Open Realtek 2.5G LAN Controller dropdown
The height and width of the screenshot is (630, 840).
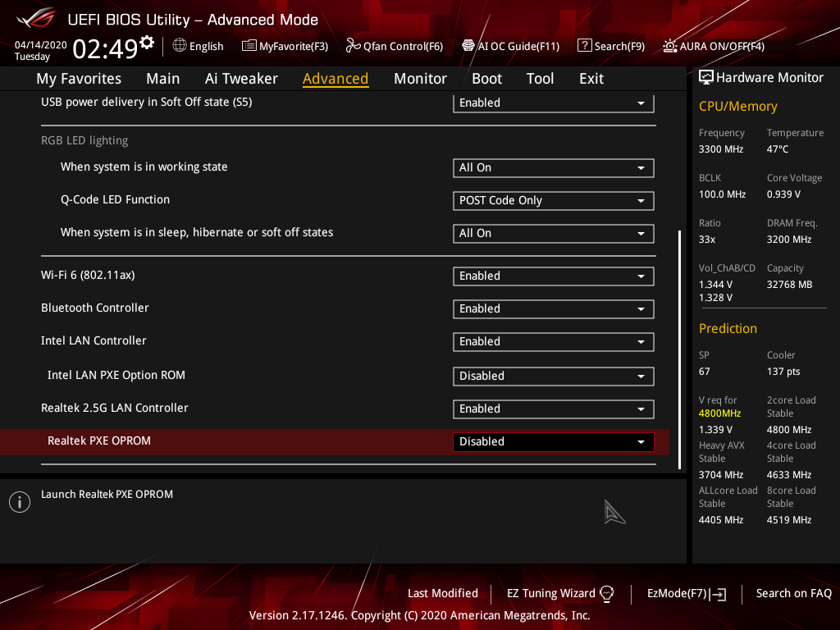coord(554,409)
